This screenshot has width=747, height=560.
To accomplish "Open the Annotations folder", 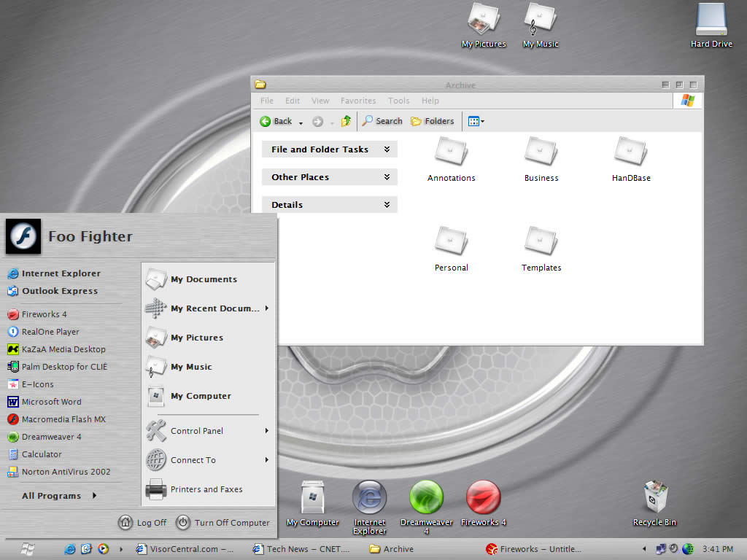I will click(x=451, y=152).
